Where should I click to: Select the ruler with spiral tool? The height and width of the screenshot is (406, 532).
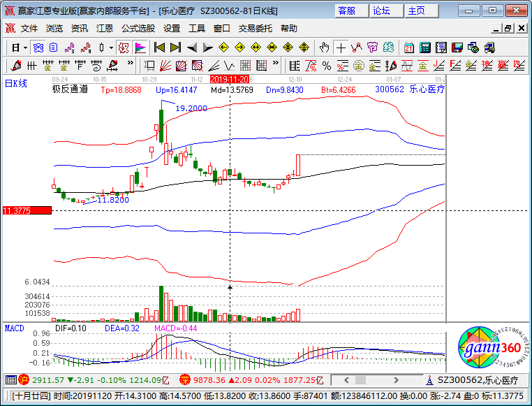click(x=97, y=66)
